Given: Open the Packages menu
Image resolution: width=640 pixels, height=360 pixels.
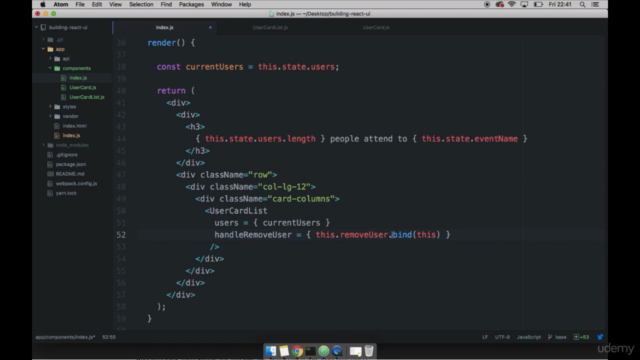Looking at the screenshot, I should [191, 4].
